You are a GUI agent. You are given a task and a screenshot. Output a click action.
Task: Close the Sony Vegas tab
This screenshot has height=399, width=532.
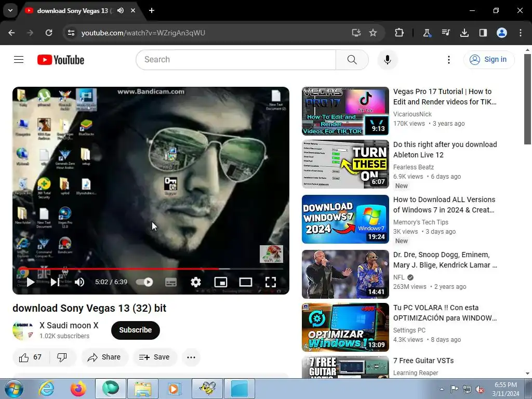click(x=133, y=10)
